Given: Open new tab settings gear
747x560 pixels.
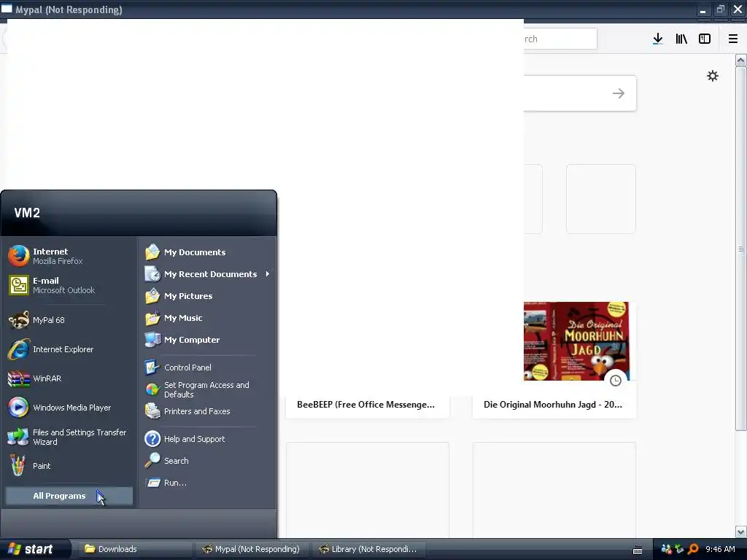Looking at the screenshot, I should (x=713, y=76).
